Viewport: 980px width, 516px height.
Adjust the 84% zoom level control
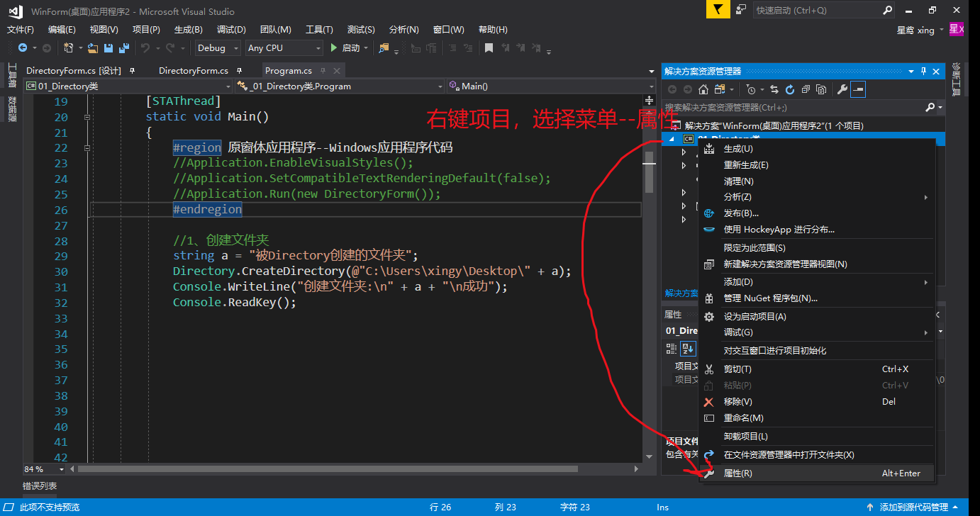[x=40, y=469]
